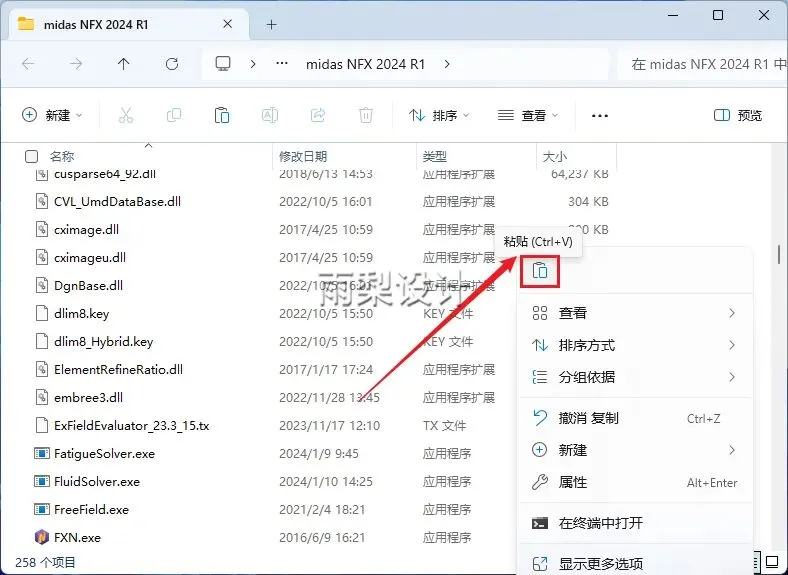
Task: Go up one folder level
Action: click(x=124, y=64)
